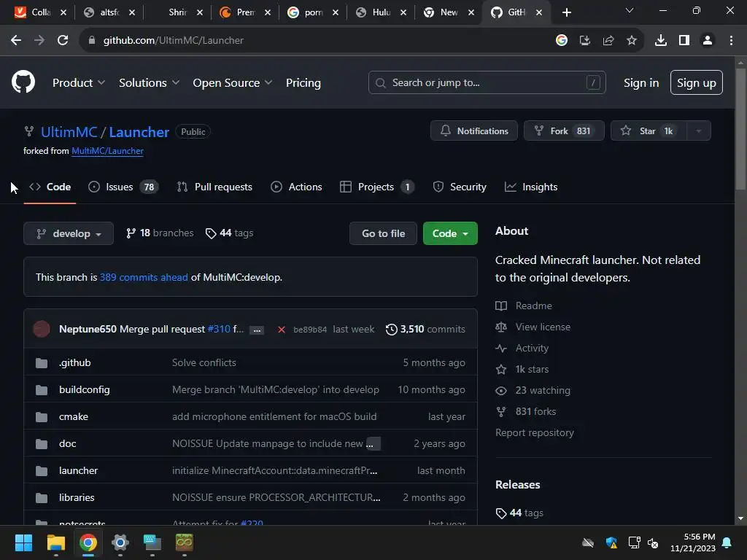Click the taskbar notification bell
The image size is (747, 560).
[727, 542]
